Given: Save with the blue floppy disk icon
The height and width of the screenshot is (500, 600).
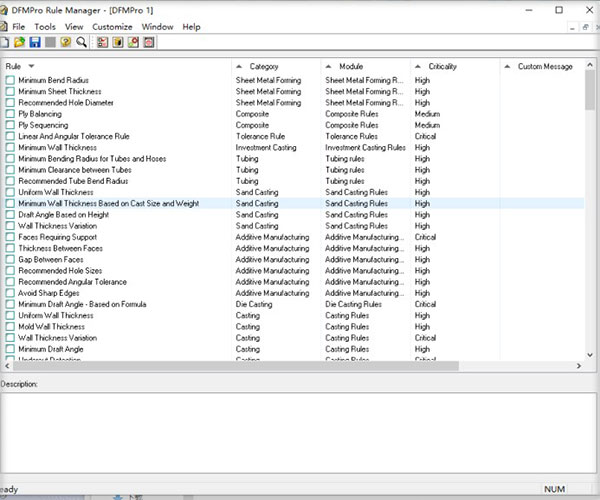Looking at the screenshot, I should [x=35, y=42].
